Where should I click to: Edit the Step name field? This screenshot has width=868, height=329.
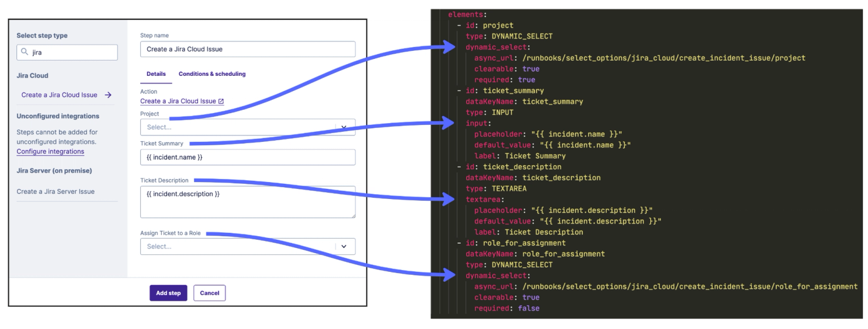[x=248, y=49]
